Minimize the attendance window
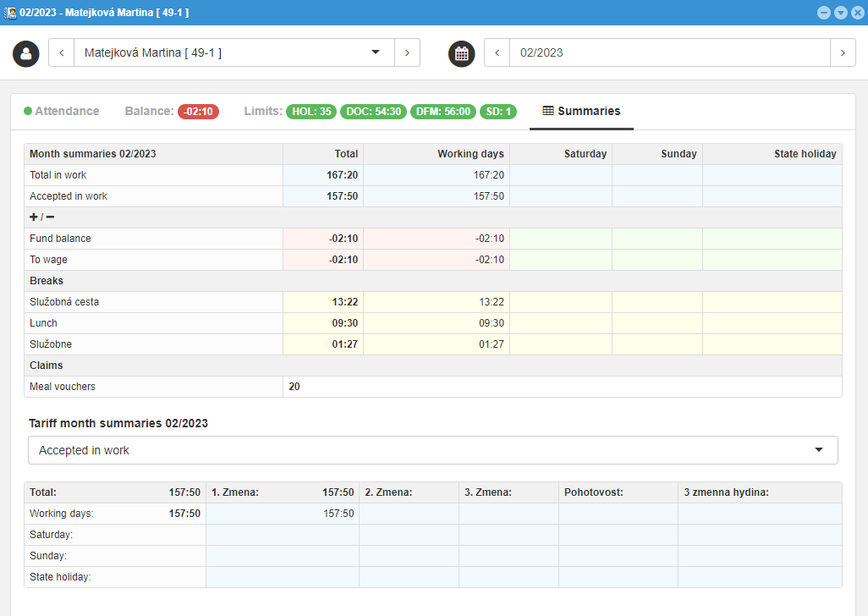 coord(823,13)
